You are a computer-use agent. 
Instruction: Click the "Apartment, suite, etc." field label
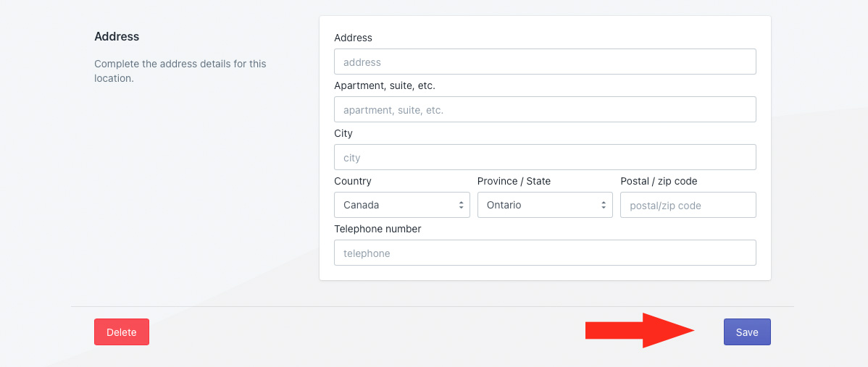(x=385, y=85)
